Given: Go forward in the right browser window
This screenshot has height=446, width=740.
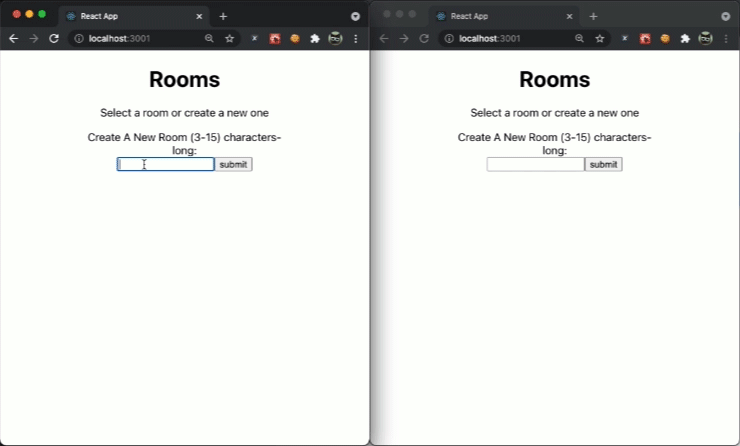Looking at the screenshot, I should (x=404, y=39).
